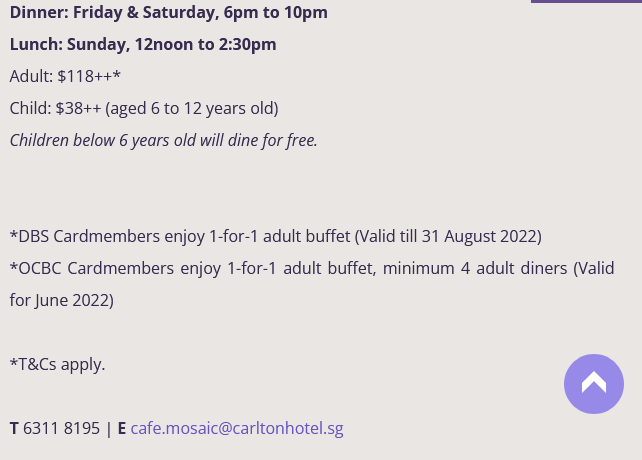Open the cafe.mosaic@carltonhotel.sg email link

coord(237,428)
